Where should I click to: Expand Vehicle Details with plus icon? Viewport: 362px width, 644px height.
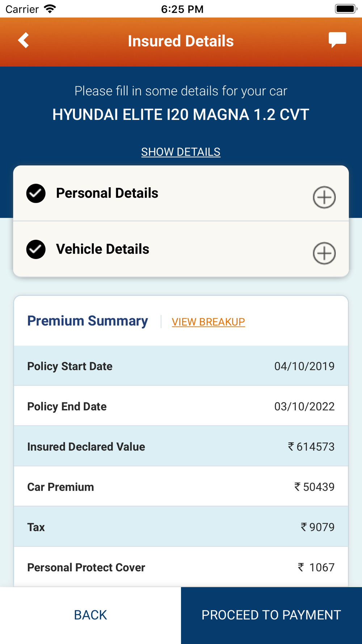(324, 253)
